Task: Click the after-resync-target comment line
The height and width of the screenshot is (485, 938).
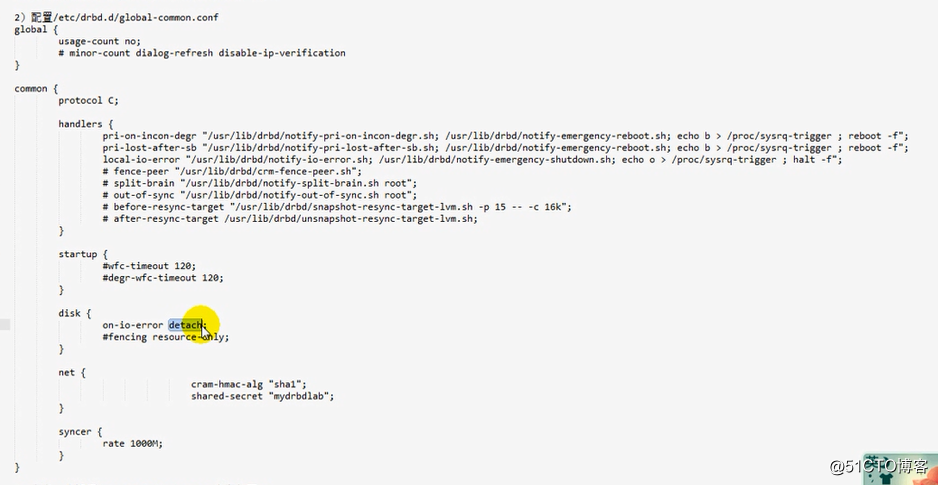Action: pos(290,219)
